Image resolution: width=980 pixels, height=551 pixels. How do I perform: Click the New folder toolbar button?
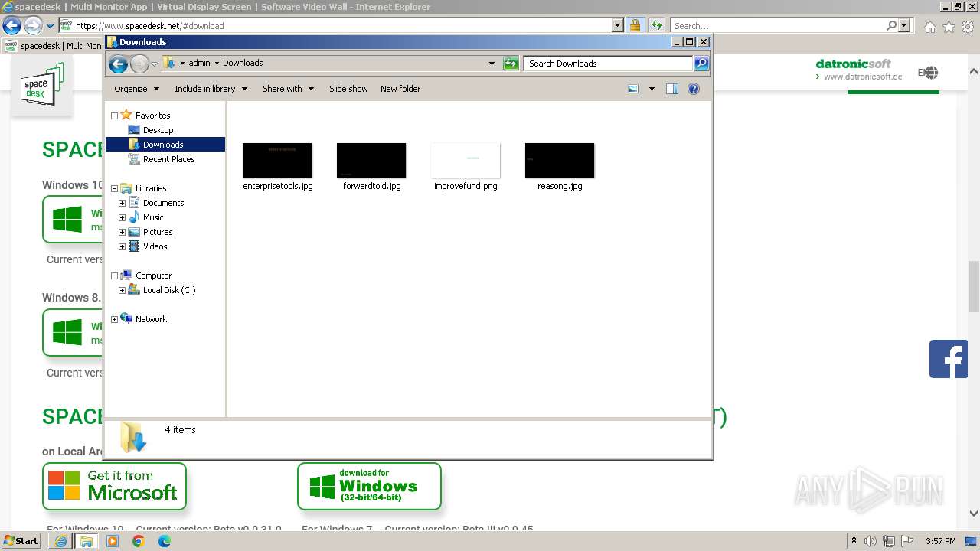(400, 89)
